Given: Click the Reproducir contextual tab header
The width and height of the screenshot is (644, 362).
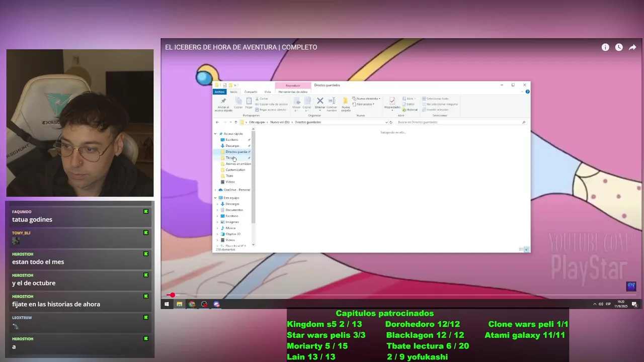Looking at the screenshot, I should pyautogui.click(x=293, y=85).
